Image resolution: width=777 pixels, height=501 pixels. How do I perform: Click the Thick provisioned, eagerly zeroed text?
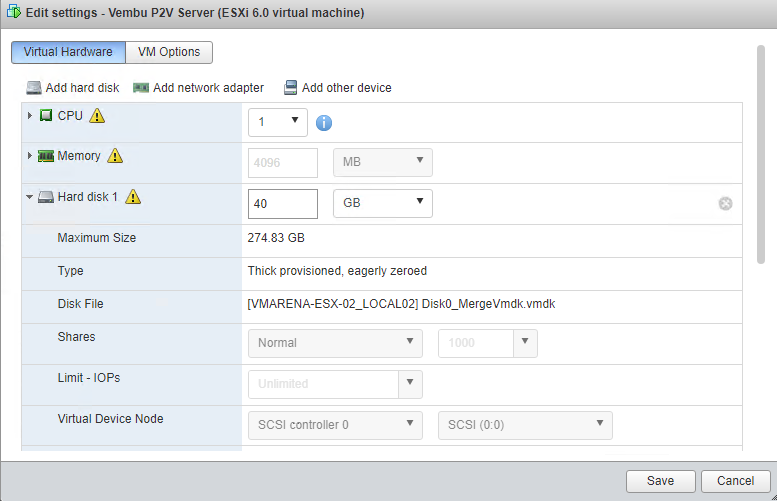click(x=337, y=271)
